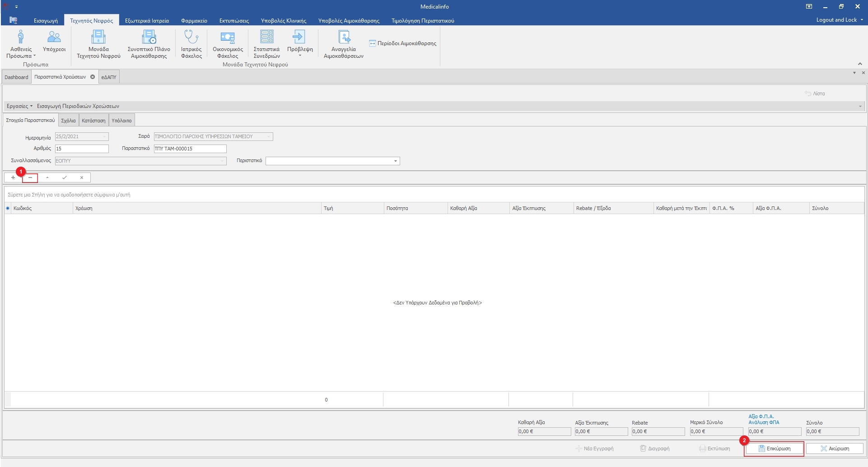Click the Ακύρωση button
This screenshot has width=868, height=467.
click(x=835, y=448)
